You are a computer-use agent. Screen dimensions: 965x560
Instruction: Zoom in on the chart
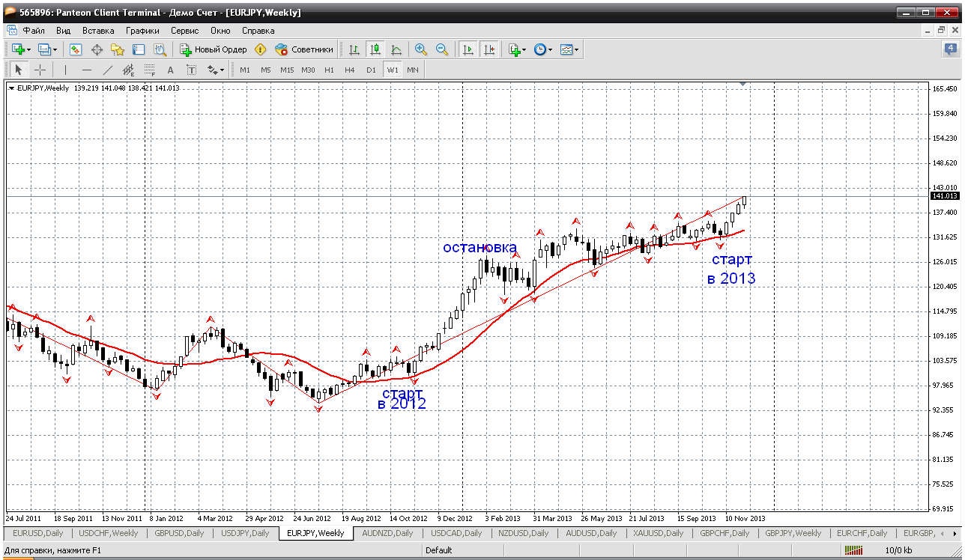click(x=421, y=49)
